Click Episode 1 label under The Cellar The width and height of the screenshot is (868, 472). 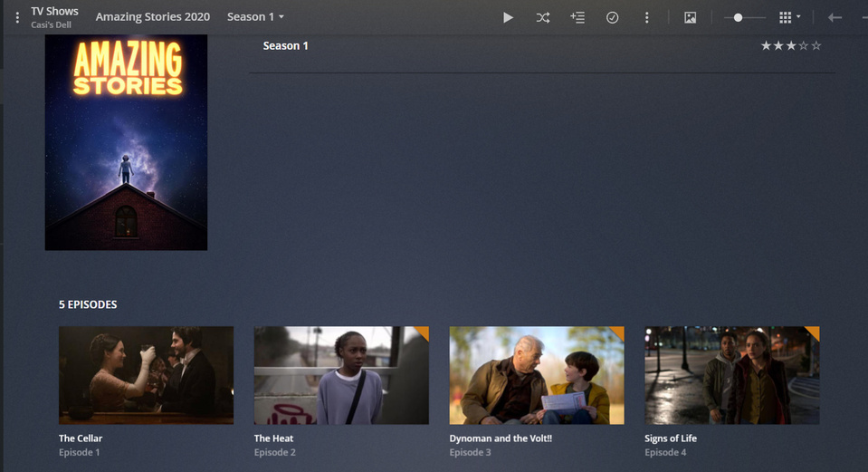coord(79,453)
